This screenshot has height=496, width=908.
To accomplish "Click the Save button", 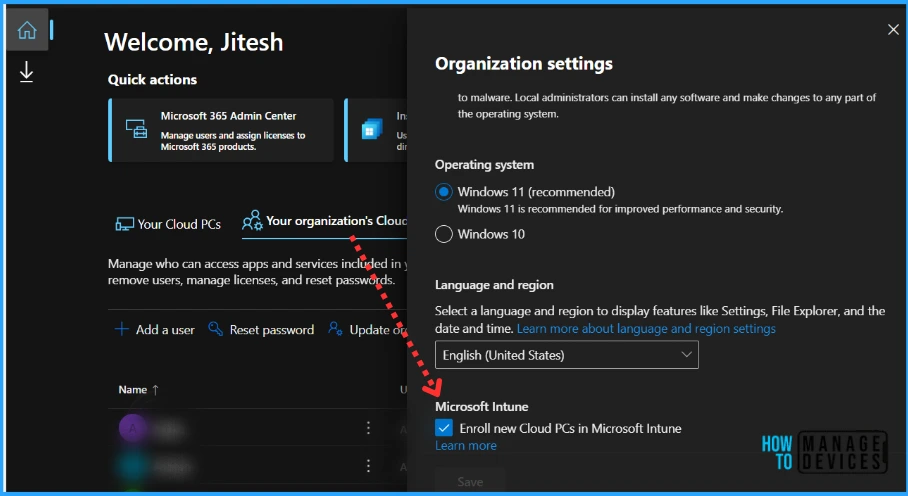I will [x=470, y=481].
